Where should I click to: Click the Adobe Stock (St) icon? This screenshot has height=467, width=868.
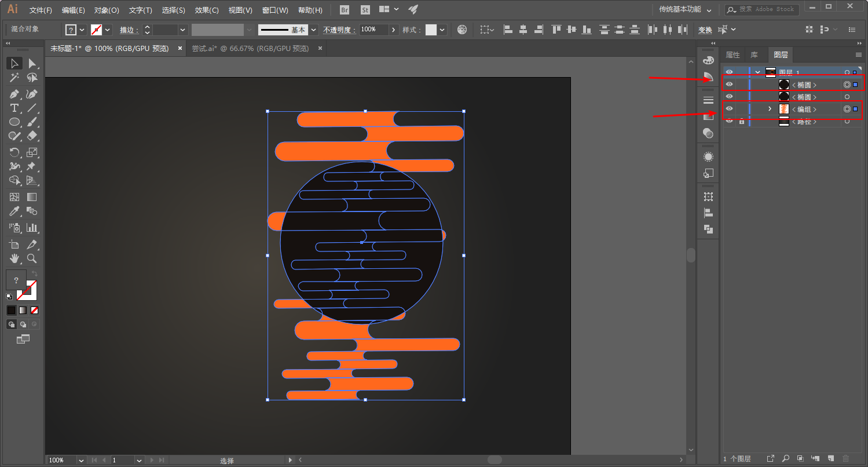(365, 10)
